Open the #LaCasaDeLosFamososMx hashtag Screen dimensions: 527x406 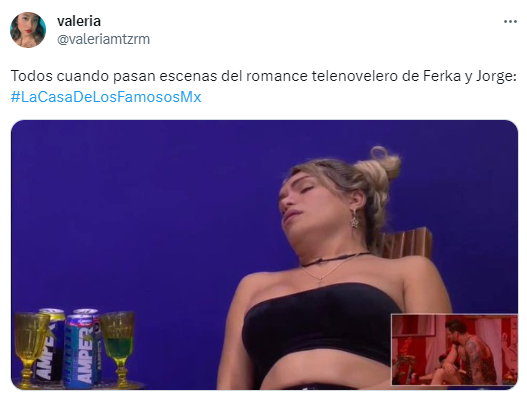click(x=106, y=97)
